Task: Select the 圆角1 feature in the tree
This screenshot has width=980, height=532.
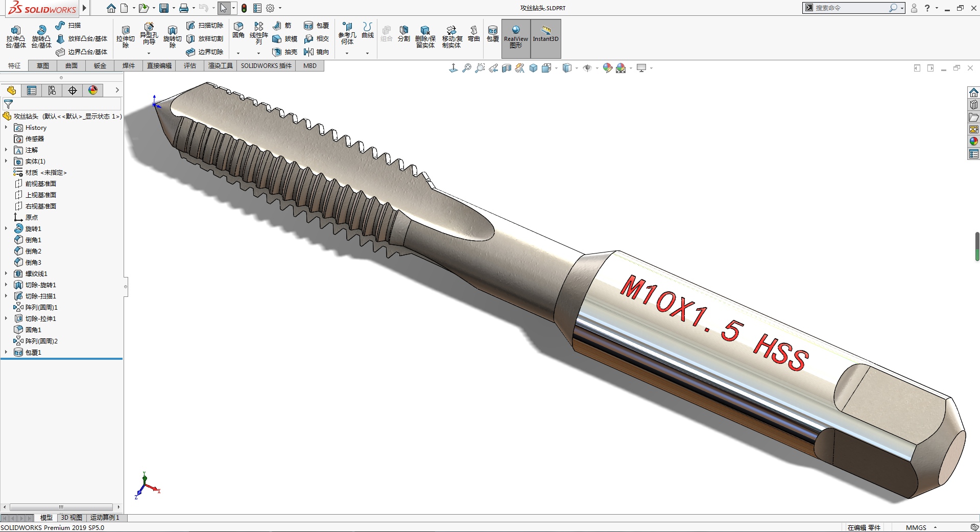Action: point(28,330)
